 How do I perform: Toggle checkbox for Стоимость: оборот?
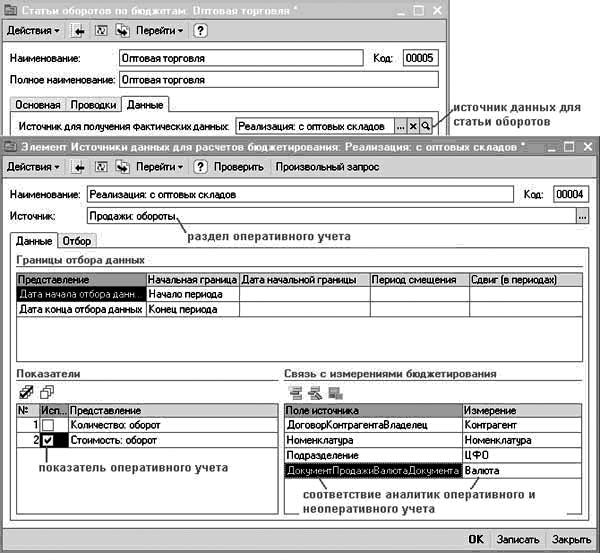pos(48,440)
